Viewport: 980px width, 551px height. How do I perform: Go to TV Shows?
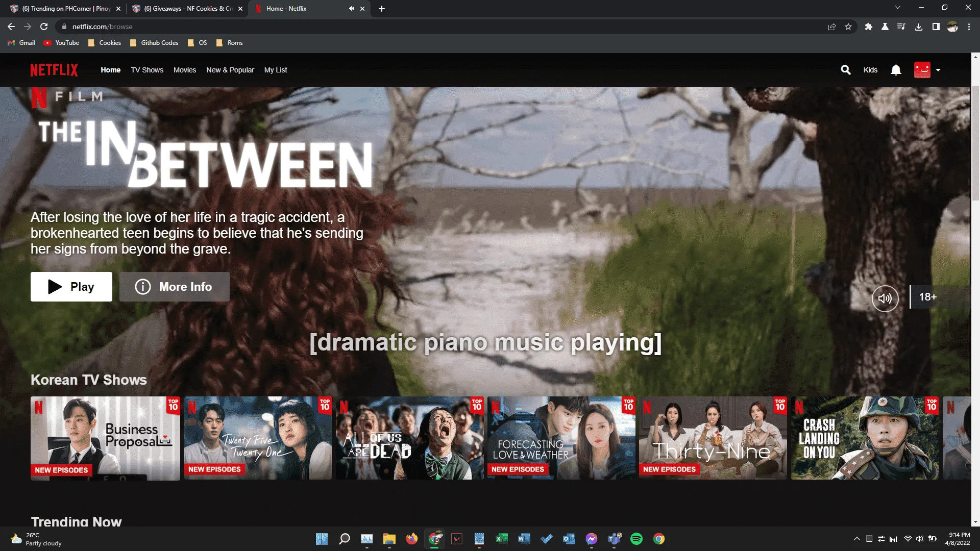147,70
